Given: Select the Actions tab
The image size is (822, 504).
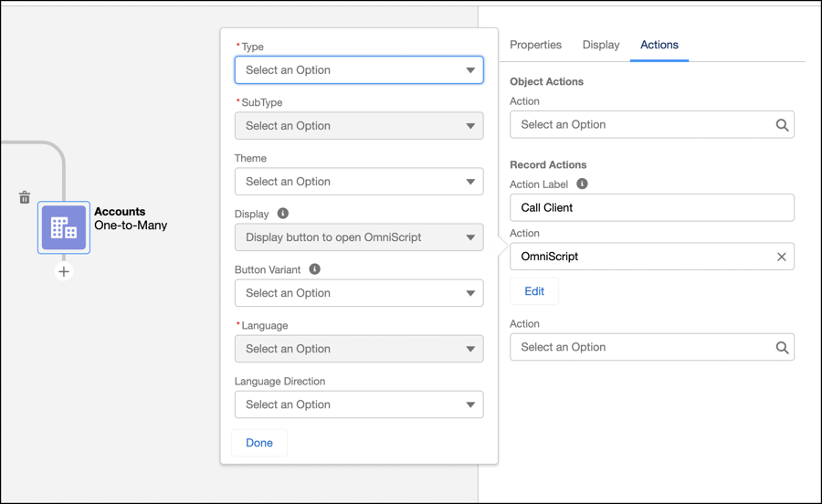Looking at the screenshot, I should coord(659,45).
